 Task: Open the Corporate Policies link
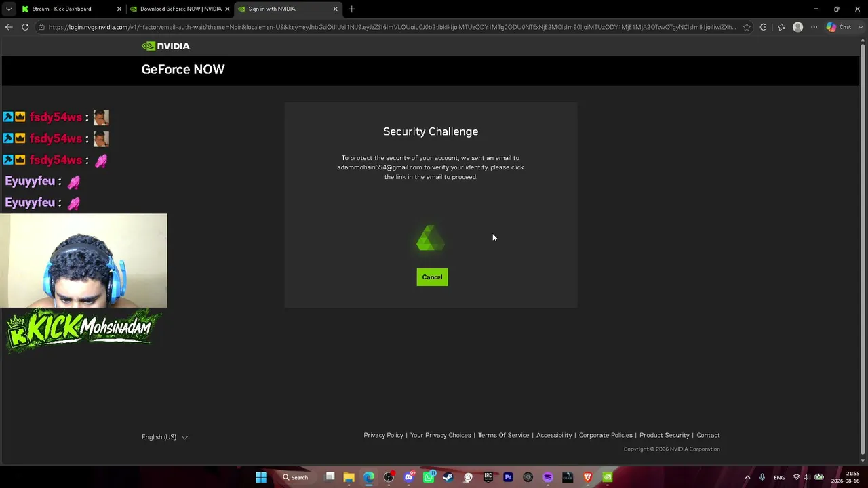[606, 435]
